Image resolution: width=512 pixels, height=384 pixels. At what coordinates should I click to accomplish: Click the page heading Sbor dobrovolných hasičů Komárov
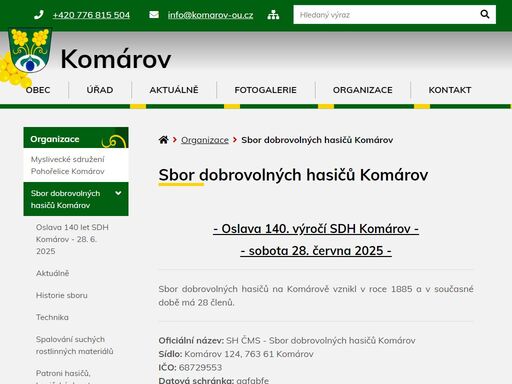[x=293, y=175]
